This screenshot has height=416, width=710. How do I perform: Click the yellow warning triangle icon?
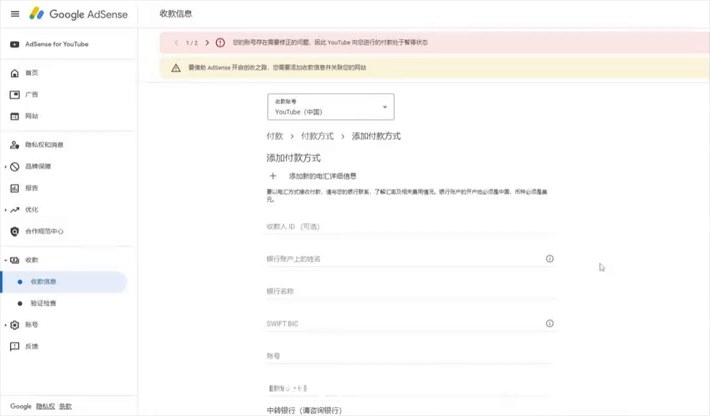click(176, 68)
